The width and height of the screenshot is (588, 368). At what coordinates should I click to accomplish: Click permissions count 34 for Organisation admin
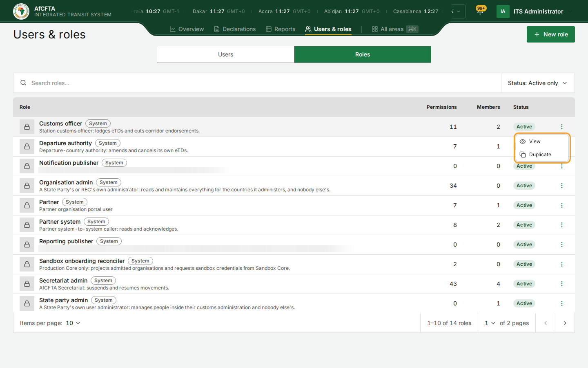click(x=453, y=186)
